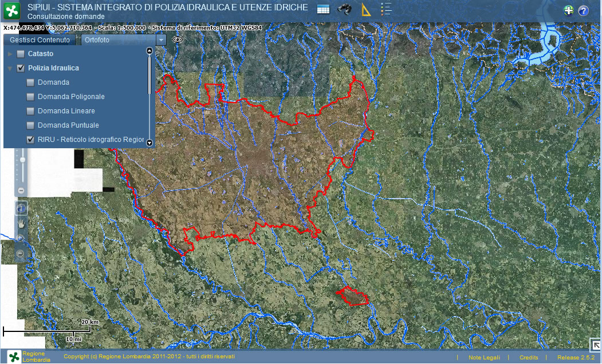Image resolution: width=602 pixels, height=364 pixels.
Task: Click the UTM32 WGS84 reference system text
Action: coord(241,27)
